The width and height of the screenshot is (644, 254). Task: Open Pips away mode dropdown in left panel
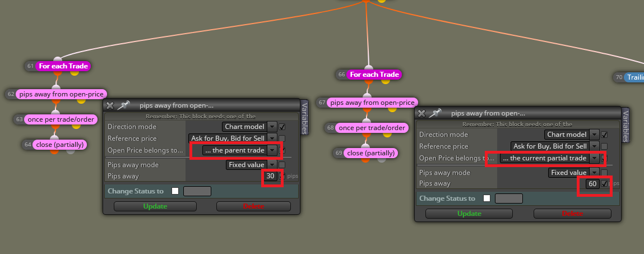click(272, 165)
